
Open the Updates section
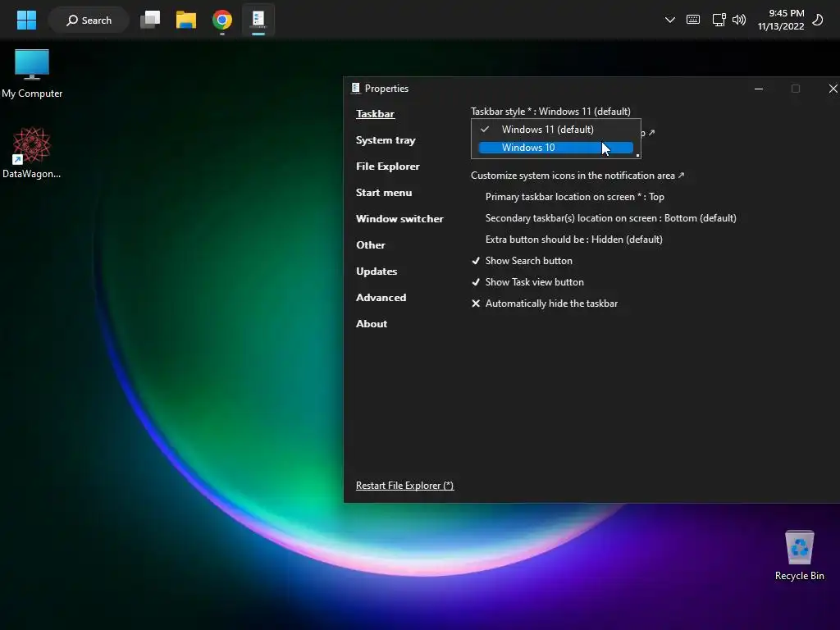377,271
